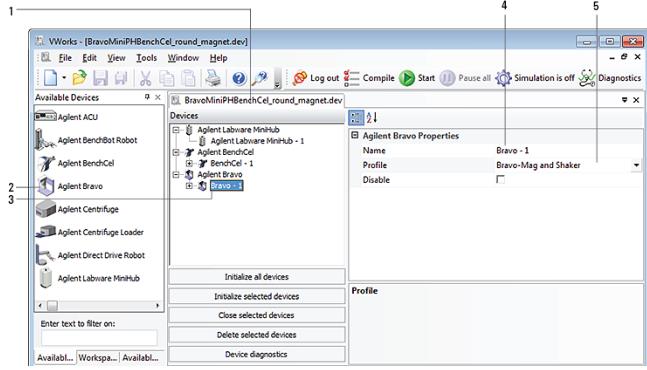The height and width of the screenshot is (370, 647).
Task: Open the Profile dropdown arrow
Action: click(636, 165)
